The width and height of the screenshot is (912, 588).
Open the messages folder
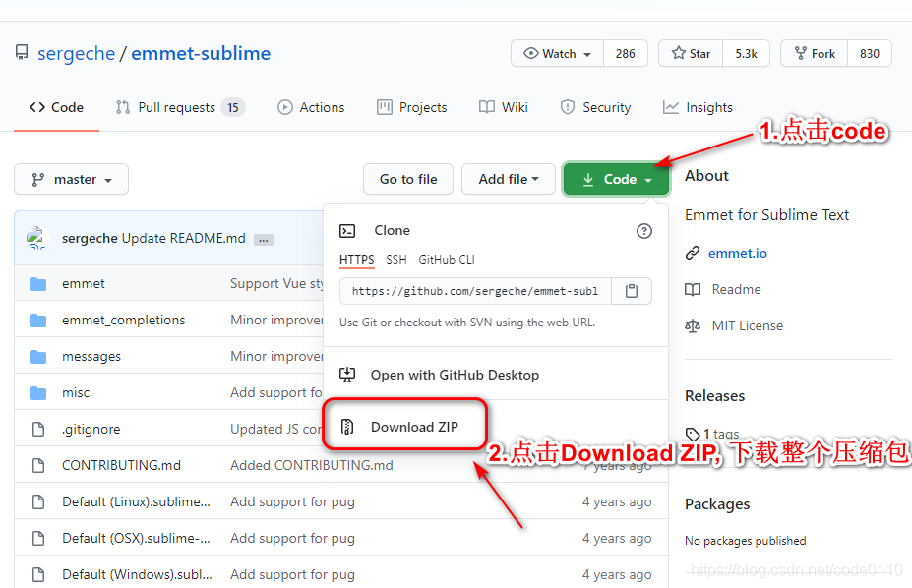91,357
